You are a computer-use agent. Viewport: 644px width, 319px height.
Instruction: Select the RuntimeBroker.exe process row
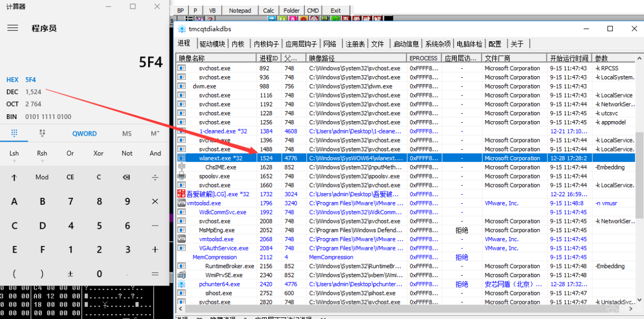pos(406,266)
